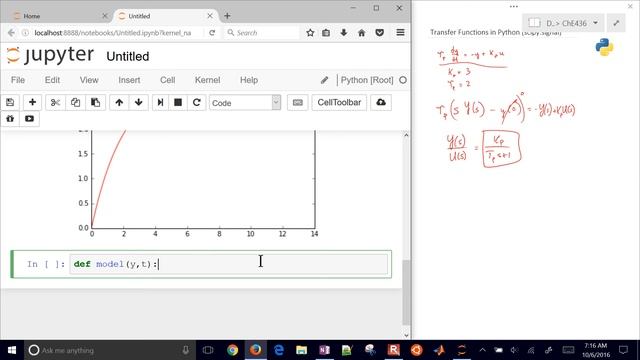Click the notebook vertical scrollbar thumb

(x=406, y=292)
